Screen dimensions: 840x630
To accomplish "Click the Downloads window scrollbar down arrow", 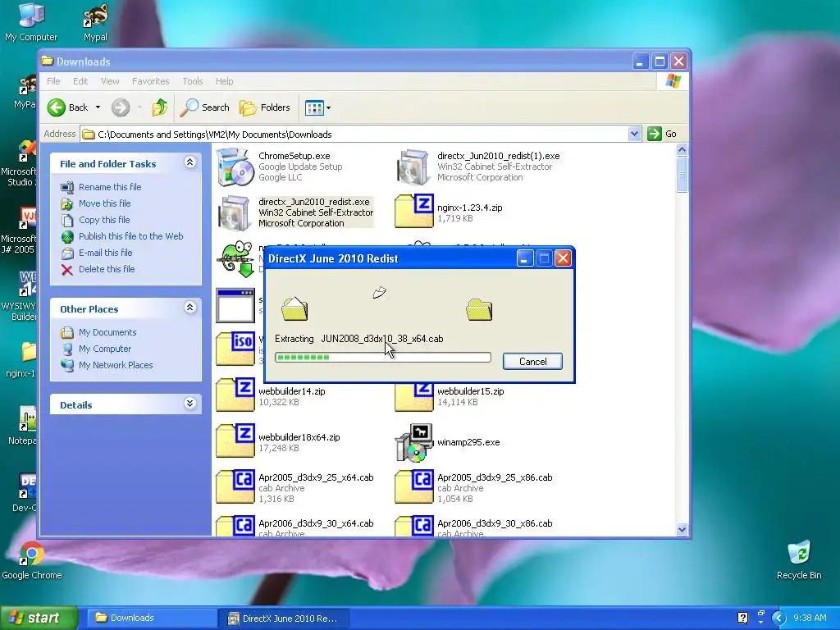I will pyautogui.click(x=682, y=529).
